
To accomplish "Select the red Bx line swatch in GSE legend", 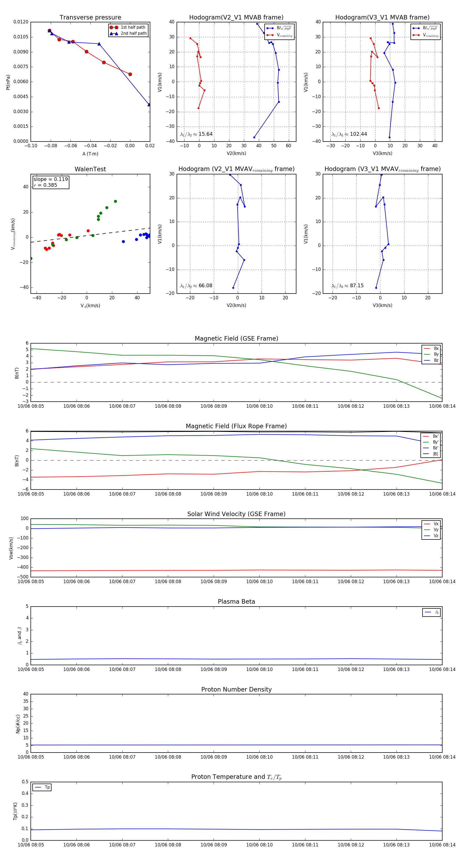I will (427, 349).
